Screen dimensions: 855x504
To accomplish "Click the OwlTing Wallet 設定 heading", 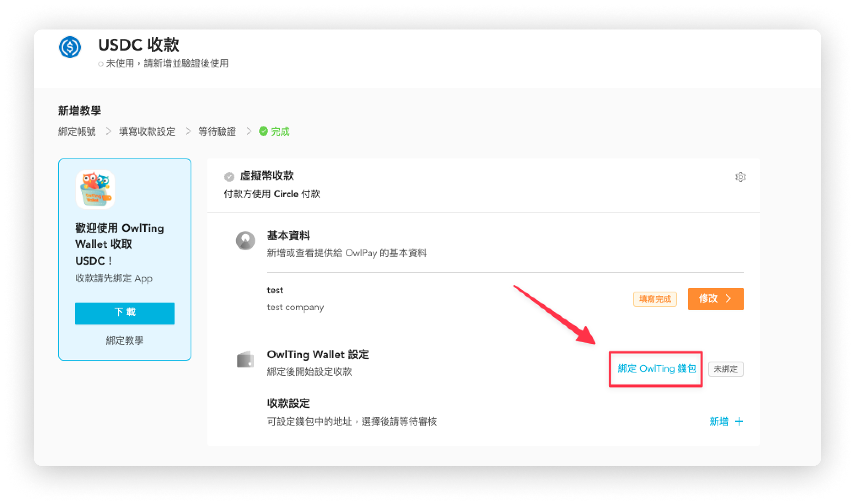I will [x=318, y=354].
